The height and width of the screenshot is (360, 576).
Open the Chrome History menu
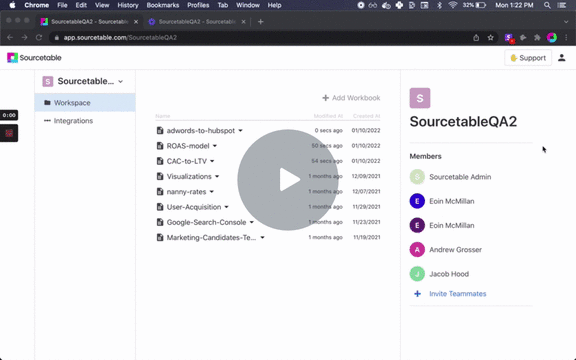127,5
